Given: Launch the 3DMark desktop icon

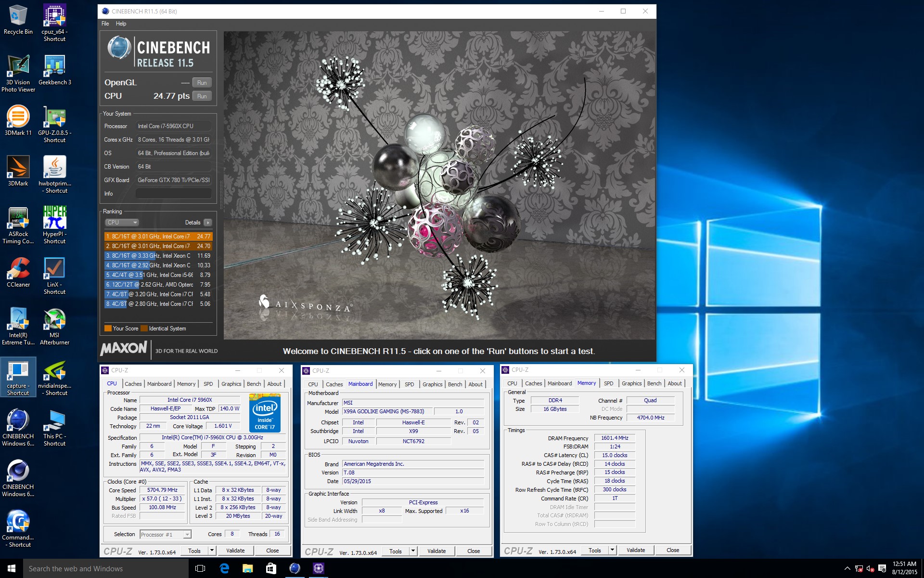Looking at the screenshot, I should point(18,171).
